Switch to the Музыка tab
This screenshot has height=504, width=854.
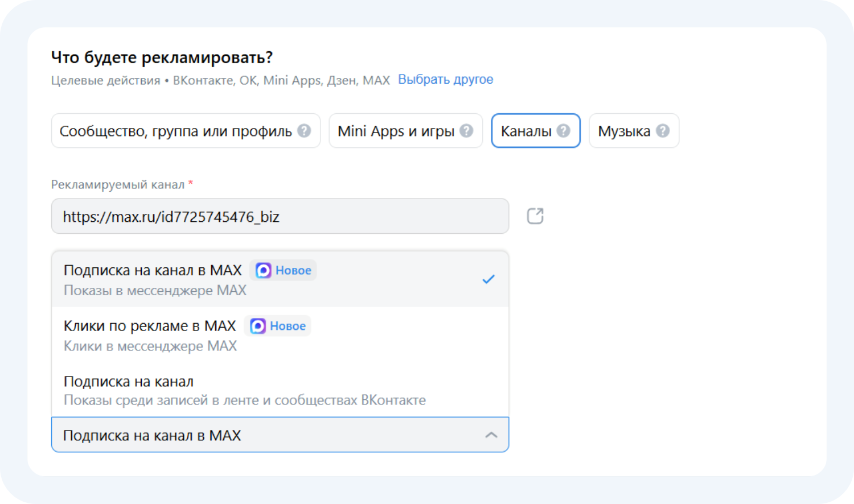click(634, 131)
